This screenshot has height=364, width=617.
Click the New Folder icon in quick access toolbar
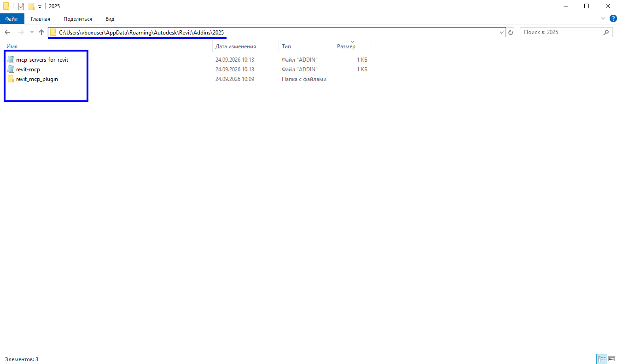coord(31,6)
